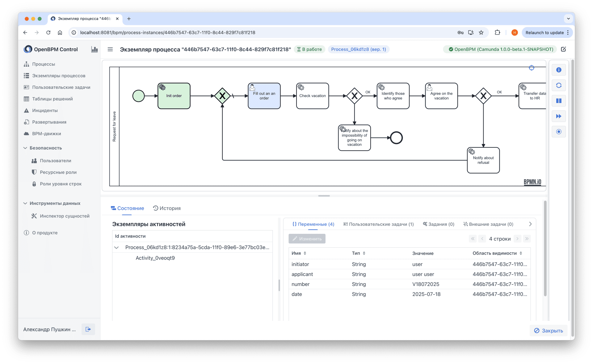Sort variables by Имя column
Image resolution: width=593 pixels, height=364 pixels.
pos(299,253)
